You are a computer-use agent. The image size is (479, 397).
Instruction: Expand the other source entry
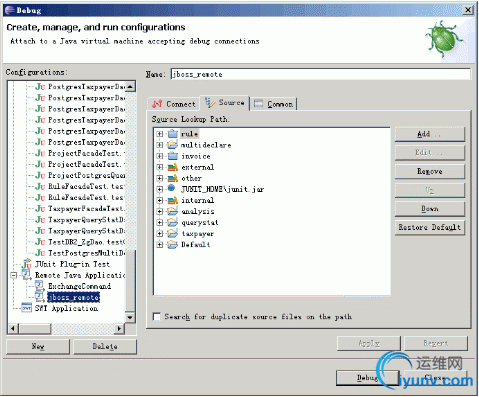point(160,178)
